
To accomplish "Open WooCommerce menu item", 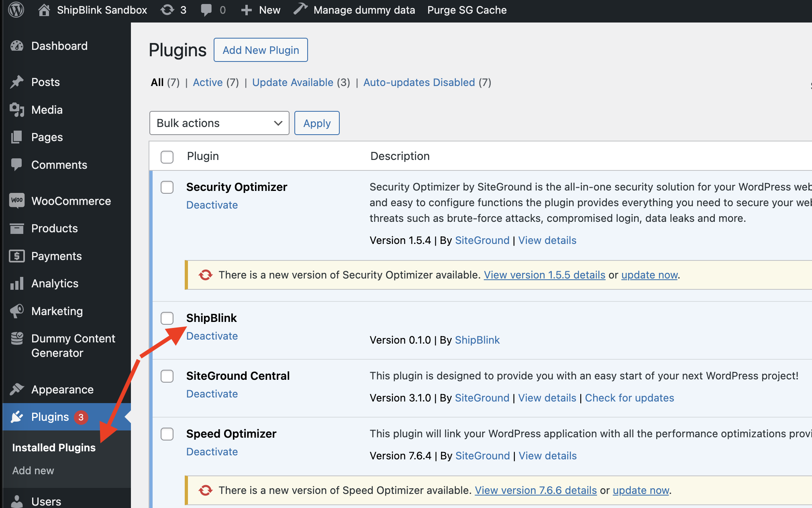I will pos(71,201).
